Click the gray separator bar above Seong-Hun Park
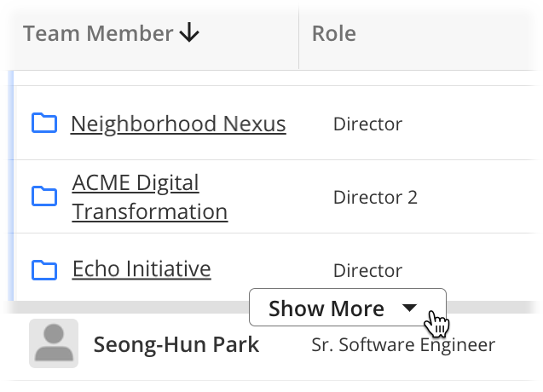Image resolution: width=543 pixels, height=392 pixels. [128, 307]
